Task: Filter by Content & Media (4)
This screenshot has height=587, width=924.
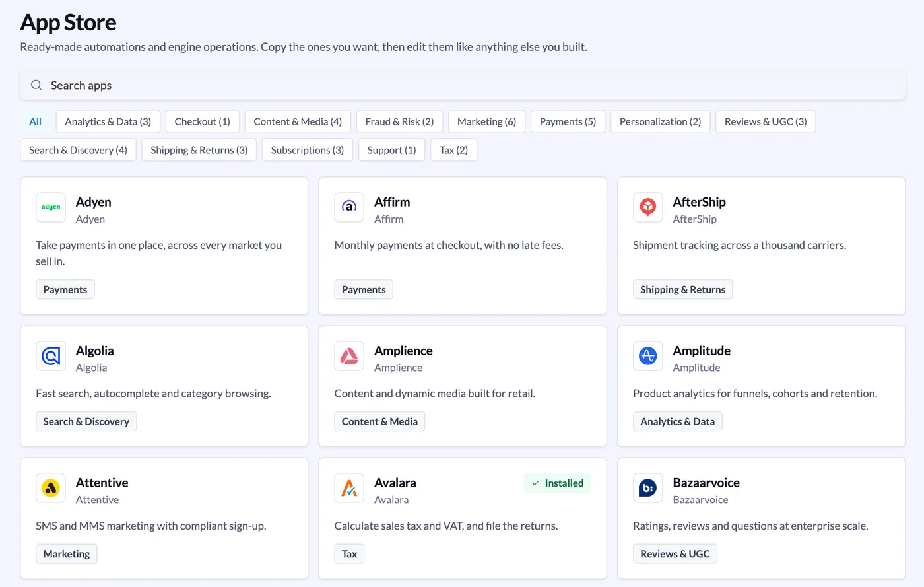Action: pos(298,121)
